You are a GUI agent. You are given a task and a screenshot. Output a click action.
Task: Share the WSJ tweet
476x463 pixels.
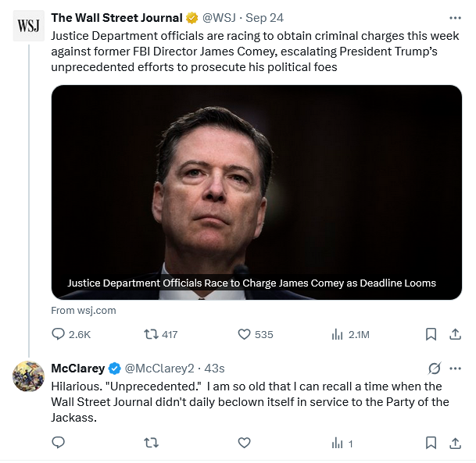click(455, 334)
